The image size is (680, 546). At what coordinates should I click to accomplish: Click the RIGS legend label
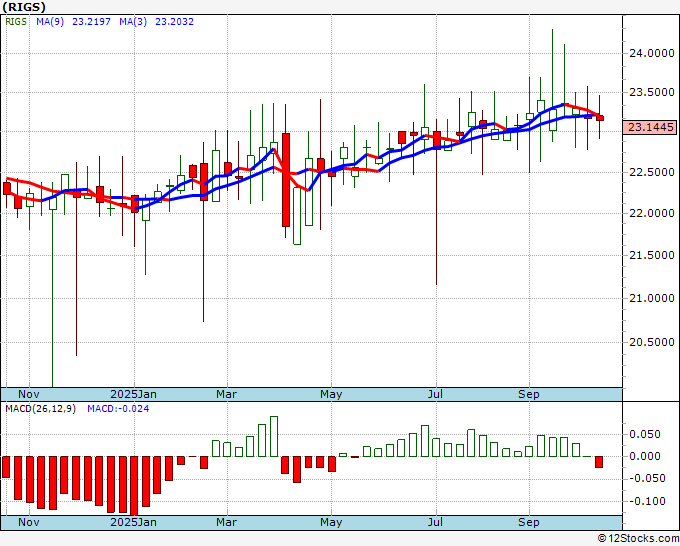tap(16, 22)
